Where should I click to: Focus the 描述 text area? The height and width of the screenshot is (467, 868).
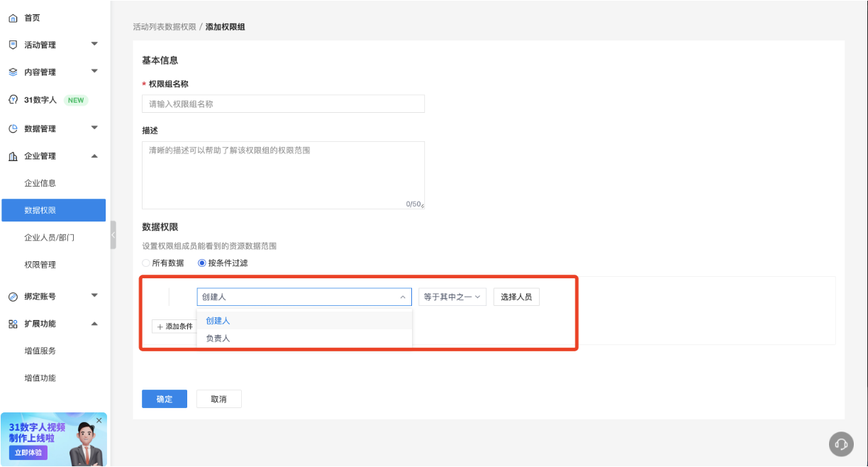pyautogui.click(x=283, y=175)
